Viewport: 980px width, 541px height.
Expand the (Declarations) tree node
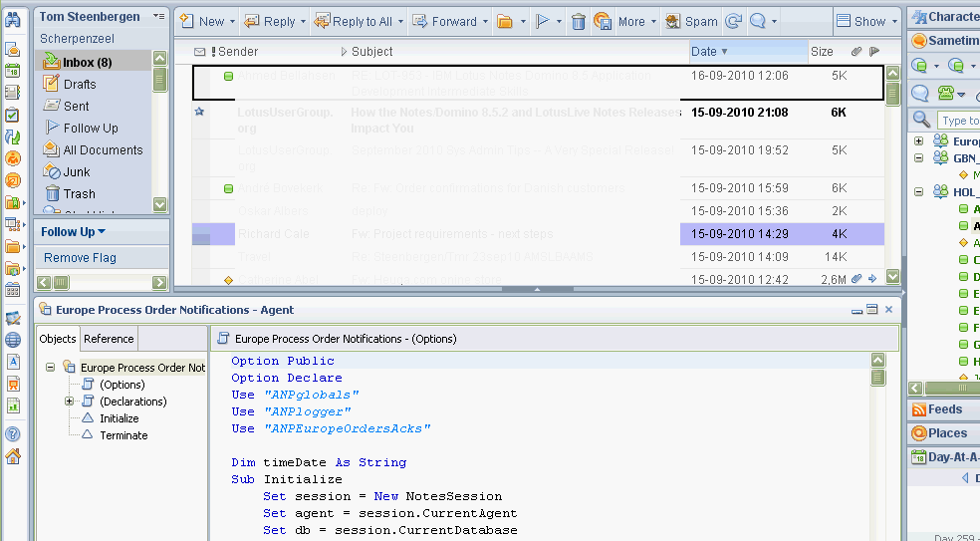click(70, 402)
